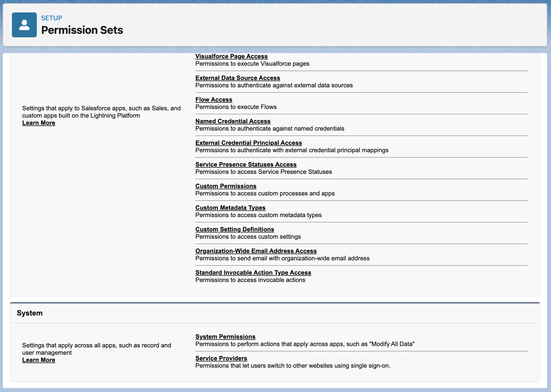551x392 pixels.
Task: Select the Salesforce apps settings description text
Action: click(101, 112)
